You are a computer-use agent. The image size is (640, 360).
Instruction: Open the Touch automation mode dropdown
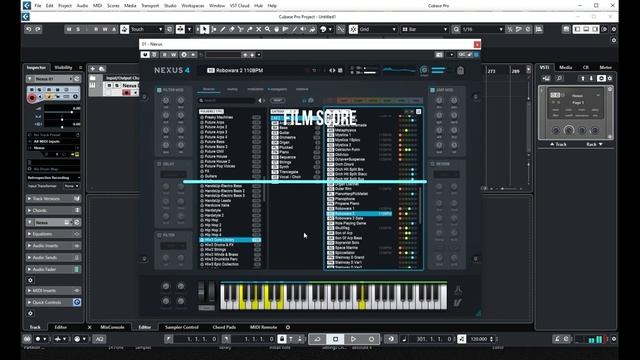click(147, 29)
